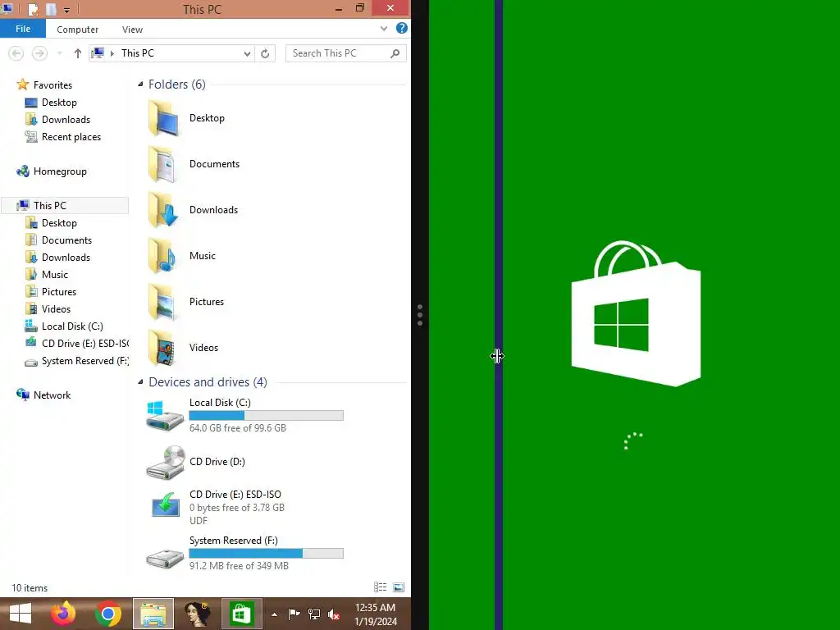Open the Pictures folder icon in main pane
The width and height of the screenshot is (840, 630).
click(x=163, y=302)
